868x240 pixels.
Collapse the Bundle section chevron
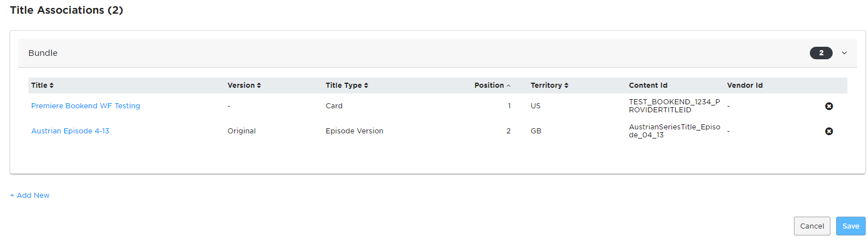tap(845, 53)
